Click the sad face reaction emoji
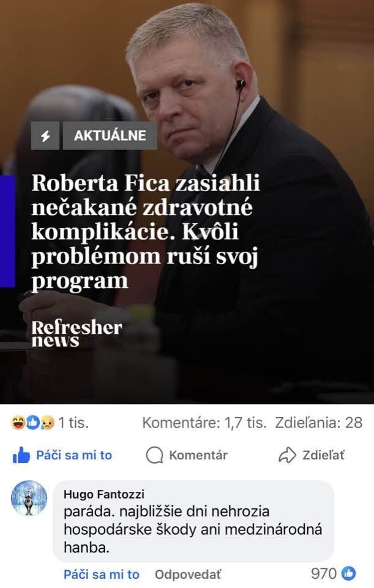 pyautogui.click(x=47, y=423)
